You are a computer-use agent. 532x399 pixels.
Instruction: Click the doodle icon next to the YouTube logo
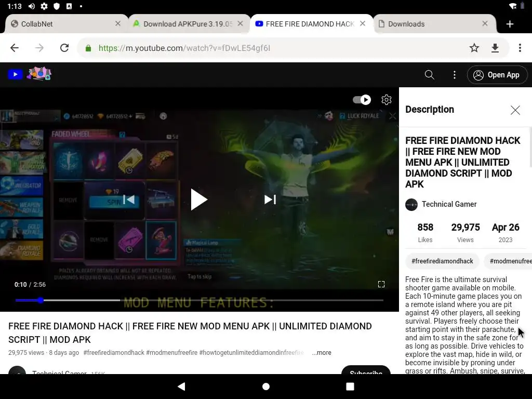pos(39,73)
